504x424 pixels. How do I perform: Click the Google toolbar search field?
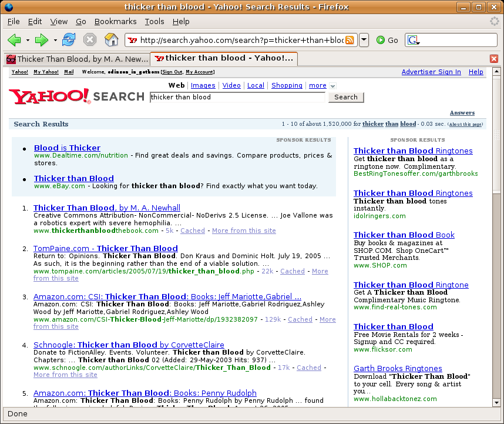[458, 40]
